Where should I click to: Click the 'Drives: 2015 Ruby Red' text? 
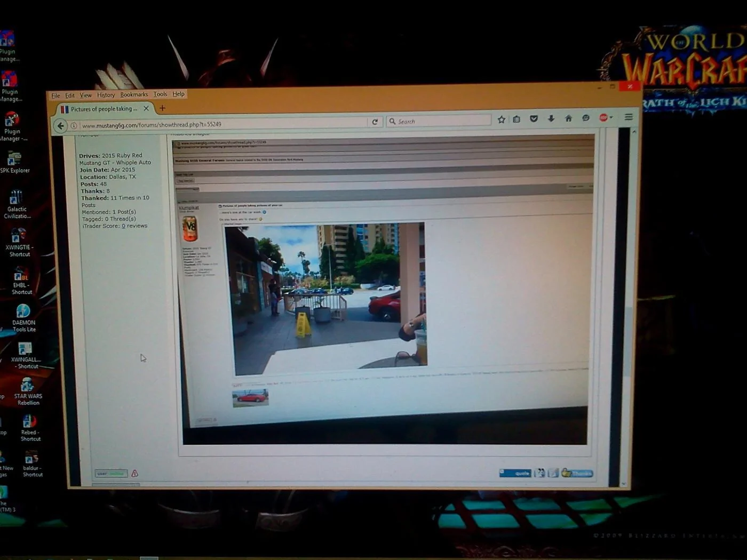[110, 155]
